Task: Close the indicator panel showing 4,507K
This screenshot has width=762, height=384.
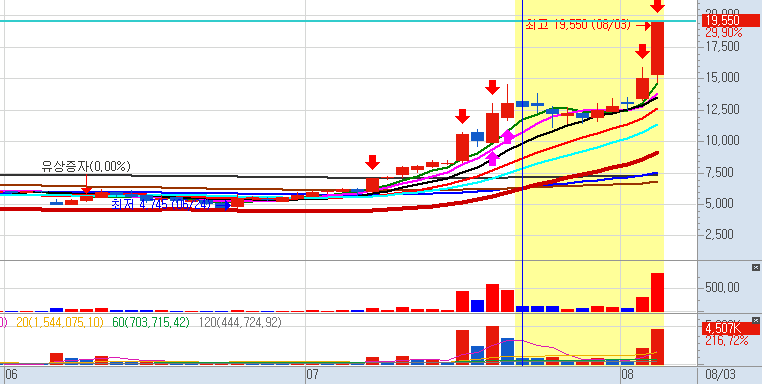Action: coord(755,320)
